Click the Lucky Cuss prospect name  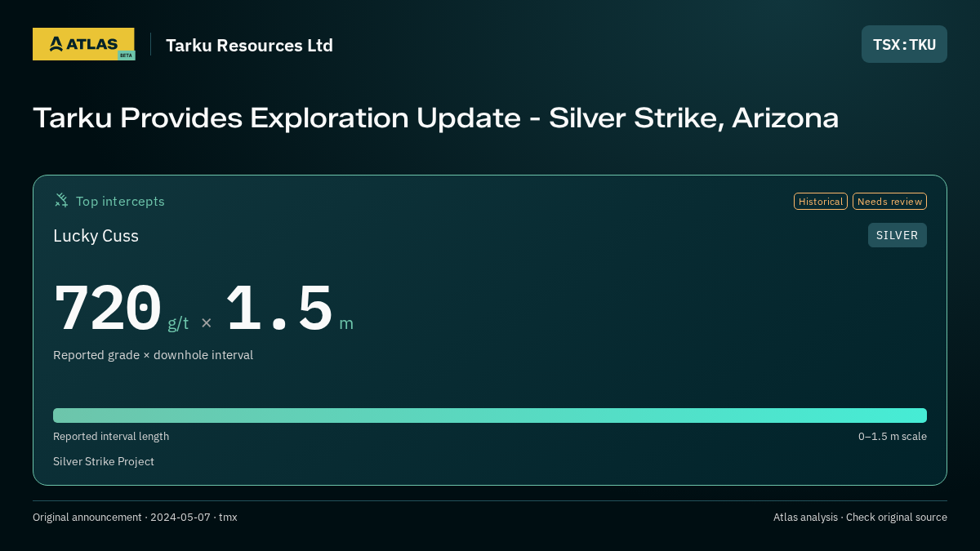click(96, 236)
